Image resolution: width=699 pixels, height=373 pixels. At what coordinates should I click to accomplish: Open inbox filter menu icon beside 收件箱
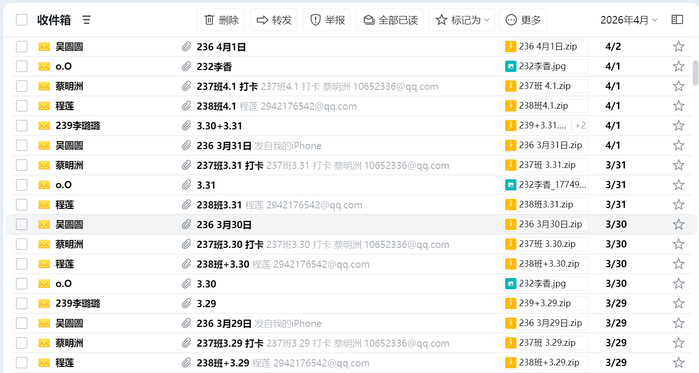(86, 20)
